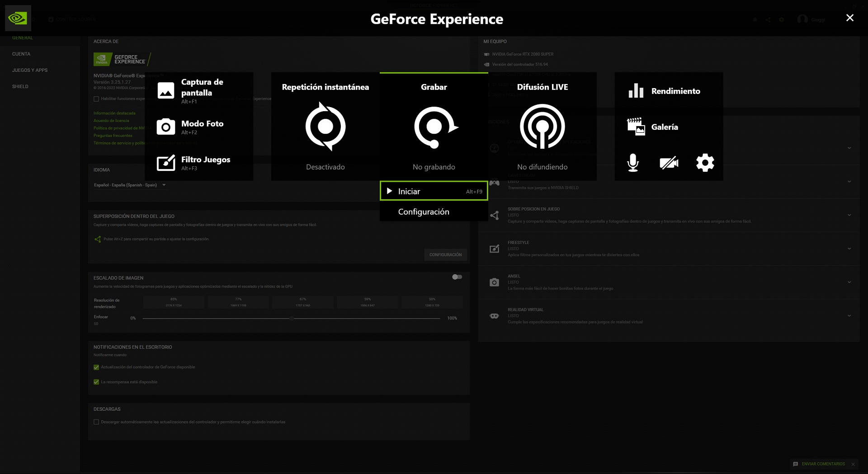Click ENVIAR COMENTARIOS feedback button
The width and height of the screenshot is (868, 474).
click(819, 464)
